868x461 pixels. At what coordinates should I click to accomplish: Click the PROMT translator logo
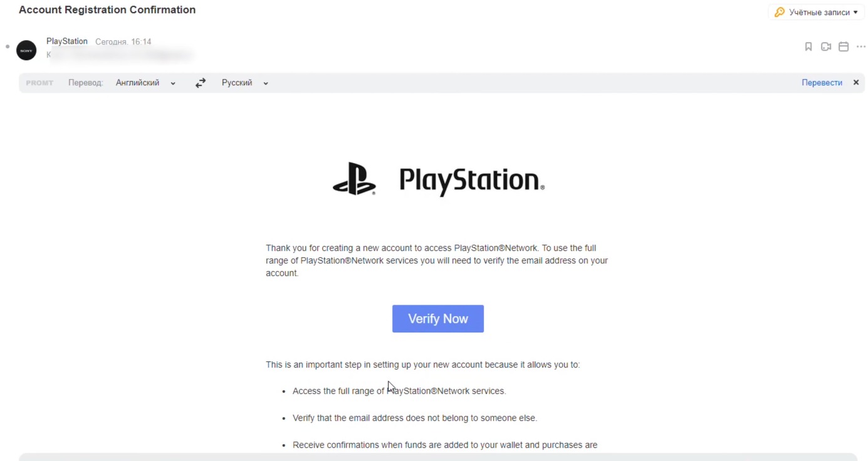(x=39, y=83)
